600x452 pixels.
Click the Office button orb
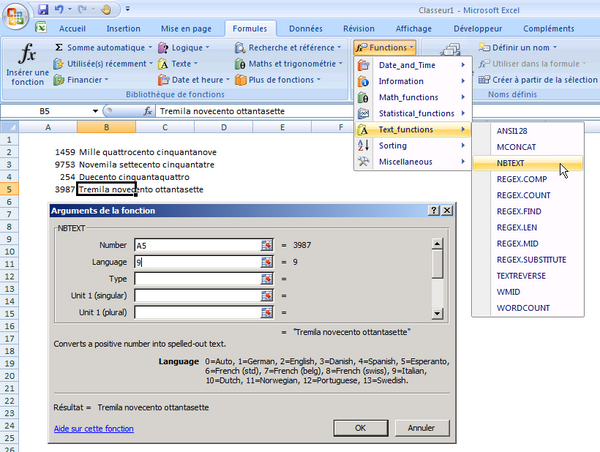(15, 17)
